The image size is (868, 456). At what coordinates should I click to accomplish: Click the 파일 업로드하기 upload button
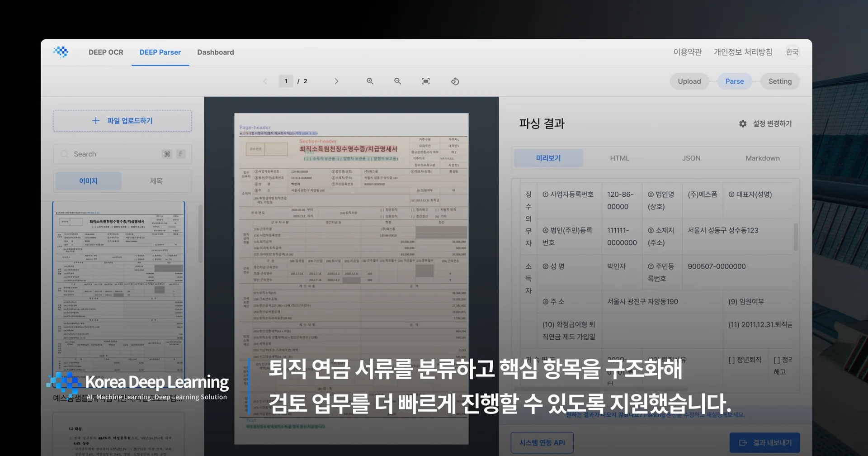click(122, 121)
